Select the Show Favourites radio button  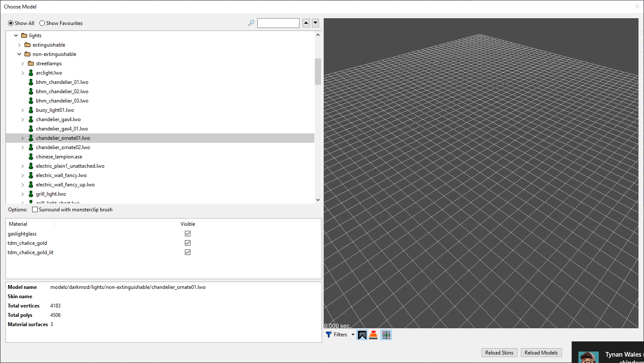[42, 23]
